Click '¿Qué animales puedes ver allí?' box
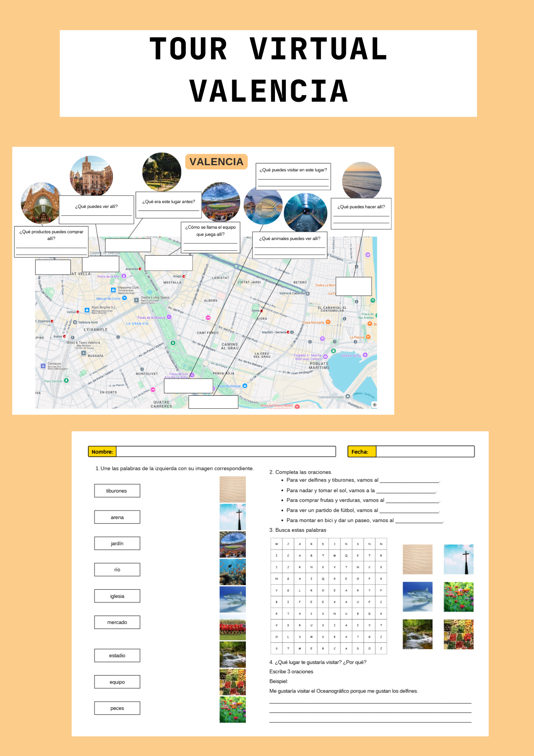 coord(290,245)
